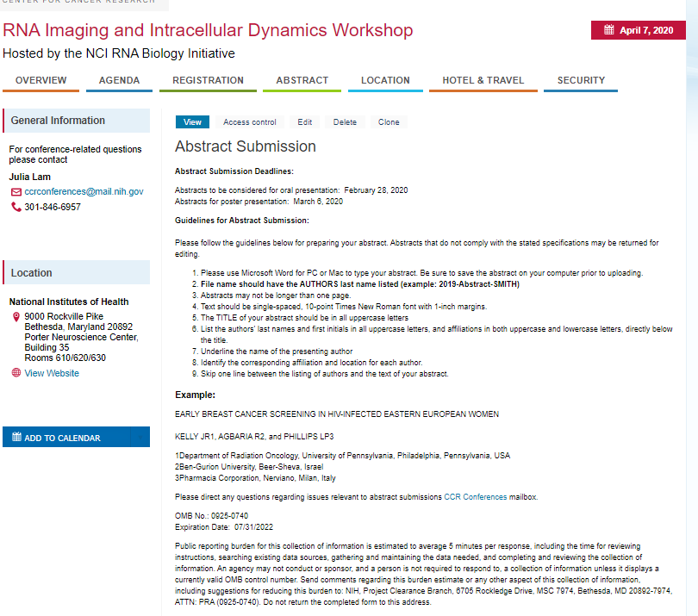Image resolution: width=698 pixels, height=616 pixels.
Task: Click the map pin icon near 9000 Rockville Pike
Action: pyautogui.click(x=16, y=316)
